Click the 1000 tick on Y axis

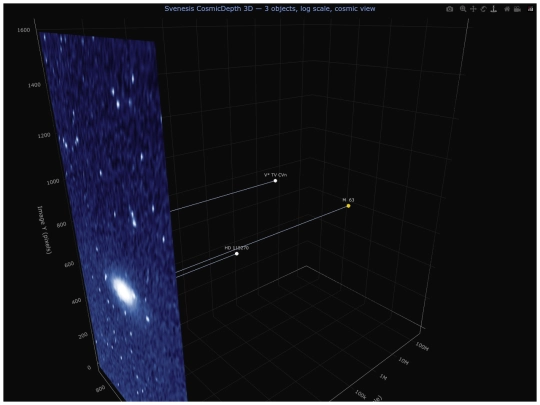click(x=53, y=181)
